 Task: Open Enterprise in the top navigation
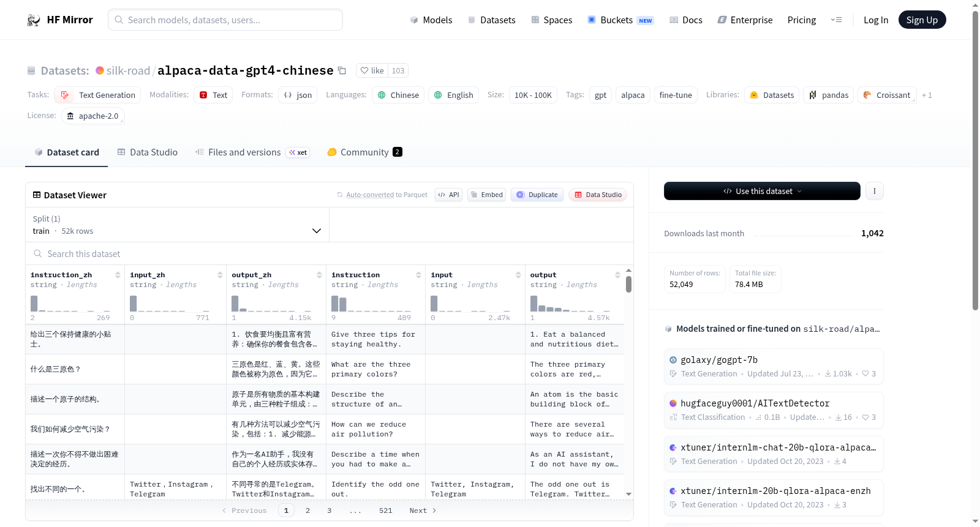click(x=745, y=20)
